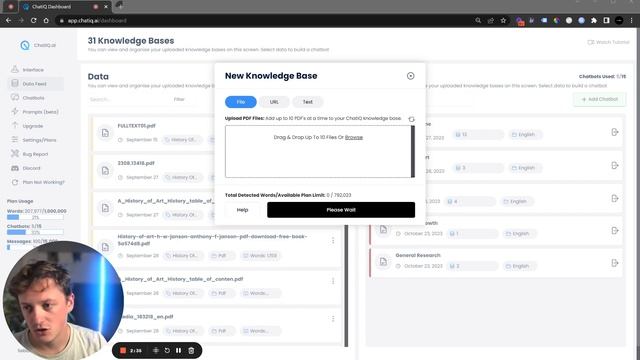Click the refresh icon above upload box
The width and height of the screenshot is (640, 360).
[x=411, y=119]
